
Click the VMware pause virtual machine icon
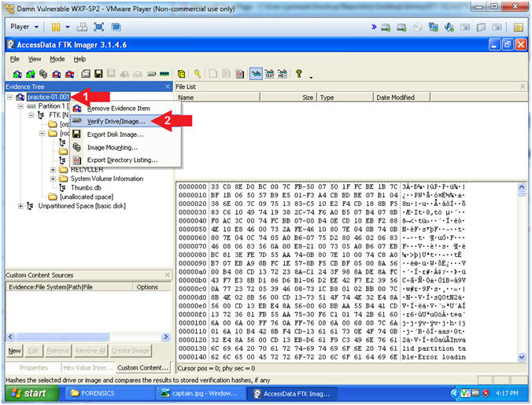pyautogui.click(x=56, y=27)
